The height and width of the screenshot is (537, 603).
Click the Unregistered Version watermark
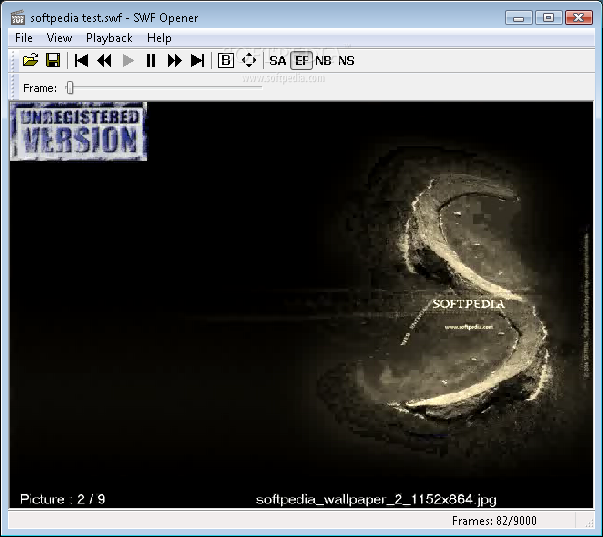click(x=79, y=131)
